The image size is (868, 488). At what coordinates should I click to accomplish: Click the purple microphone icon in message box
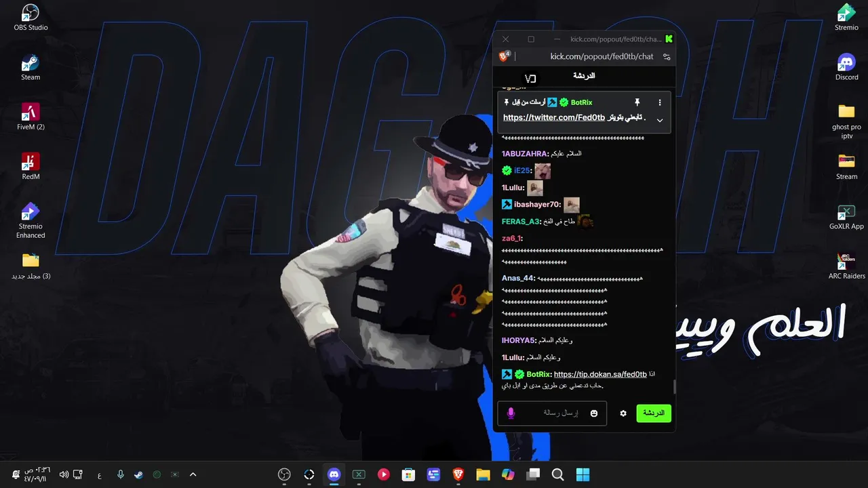click(511, 413)
